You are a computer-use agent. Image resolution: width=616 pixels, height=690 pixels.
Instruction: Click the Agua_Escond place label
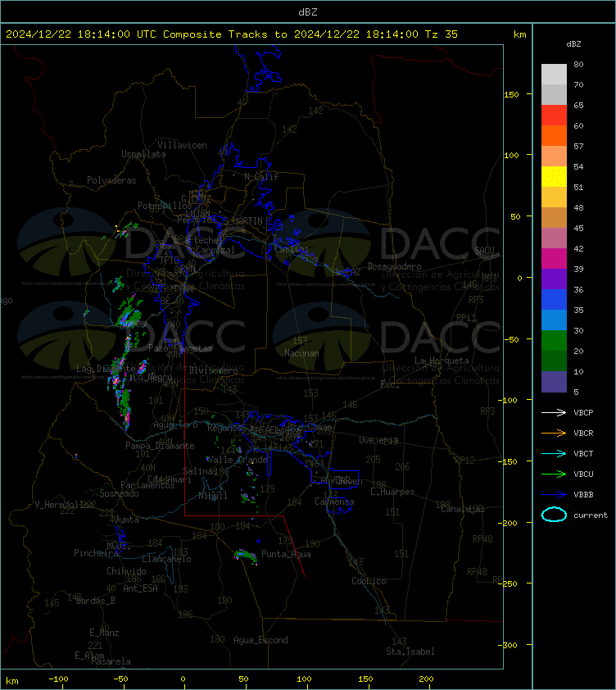click(260, 640)
